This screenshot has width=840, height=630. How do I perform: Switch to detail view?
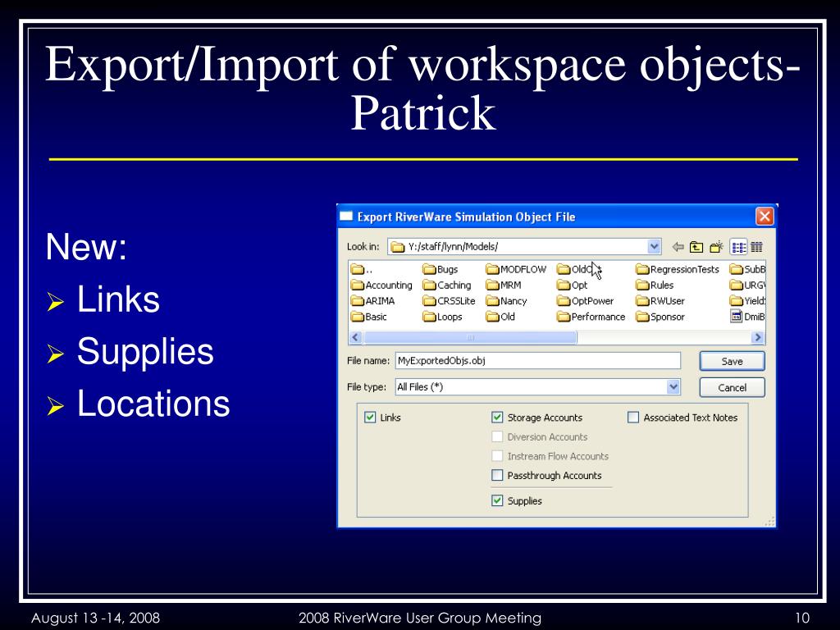756,247
